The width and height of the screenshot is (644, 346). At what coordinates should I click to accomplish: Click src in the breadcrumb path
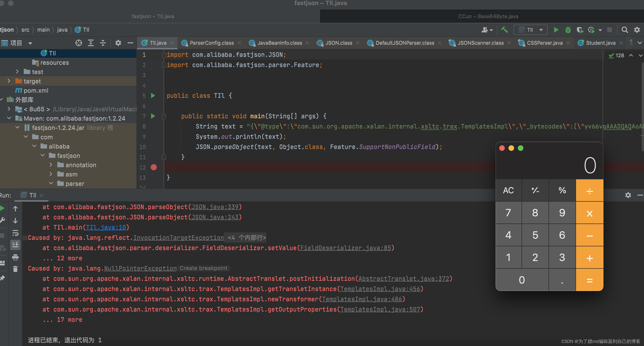click(25, 30)
